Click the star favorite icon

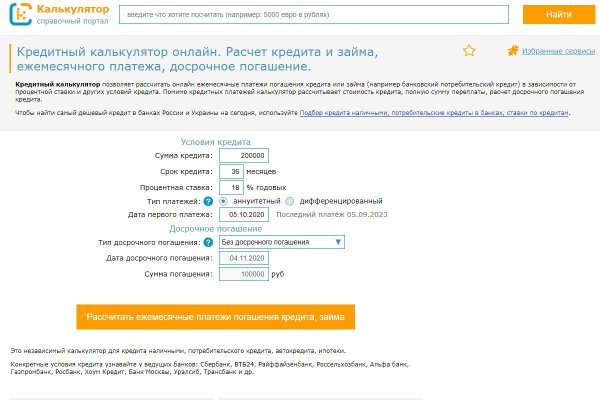point(469,51)
